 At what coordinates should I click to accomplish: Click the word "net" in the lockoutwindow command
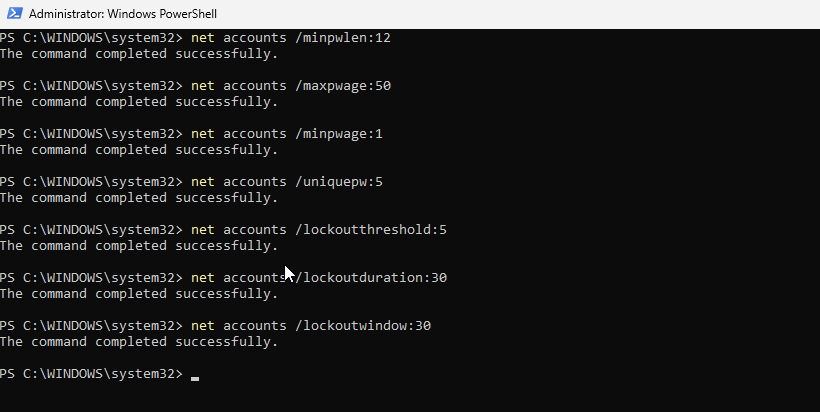tap(203, 325)
